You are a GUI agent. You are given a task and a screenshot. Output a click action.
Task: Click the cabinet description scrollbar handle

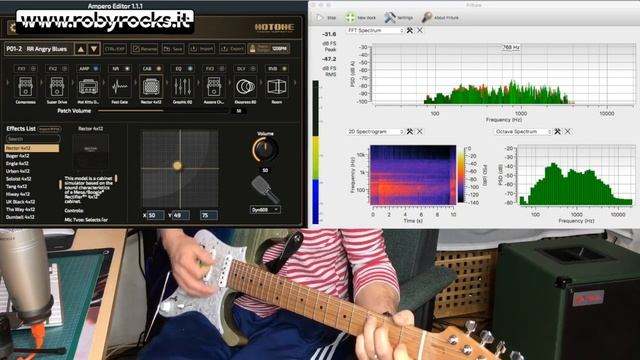tap(116, 178)
